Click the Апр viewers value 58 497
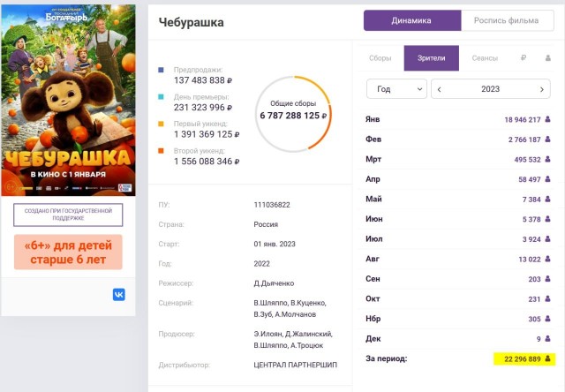The width and height of the screenshot is (565, 392). pyautogui.click(x=530, y=179)
